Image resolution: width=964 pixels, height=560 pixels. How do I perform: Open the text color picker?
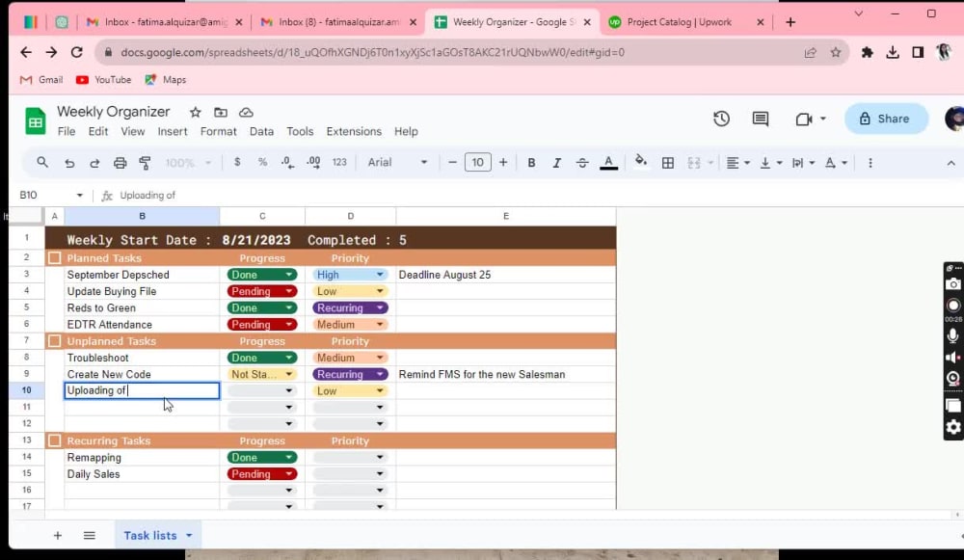coord(608,162)
